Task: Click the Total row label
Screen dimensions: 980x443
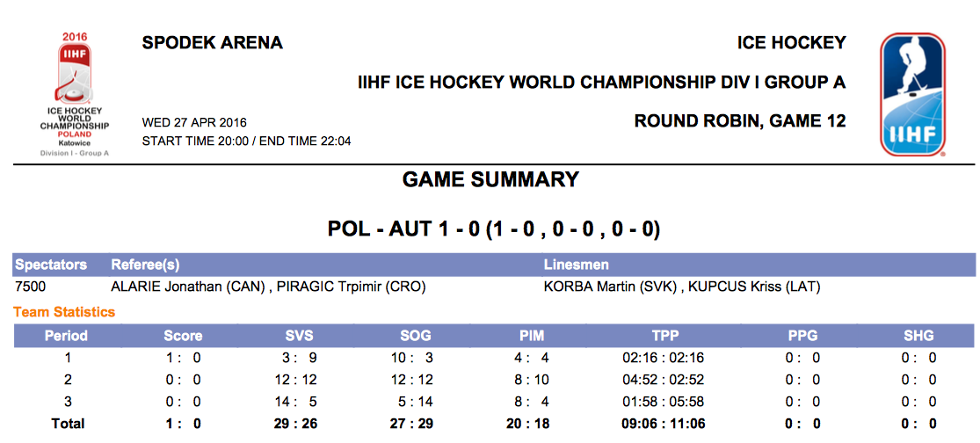Action: [67, 424]
